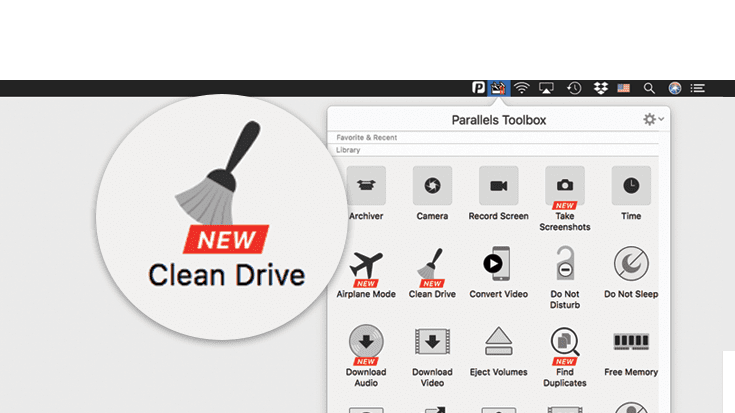Open Spotlight search in the menu bar

pos(649,88)
